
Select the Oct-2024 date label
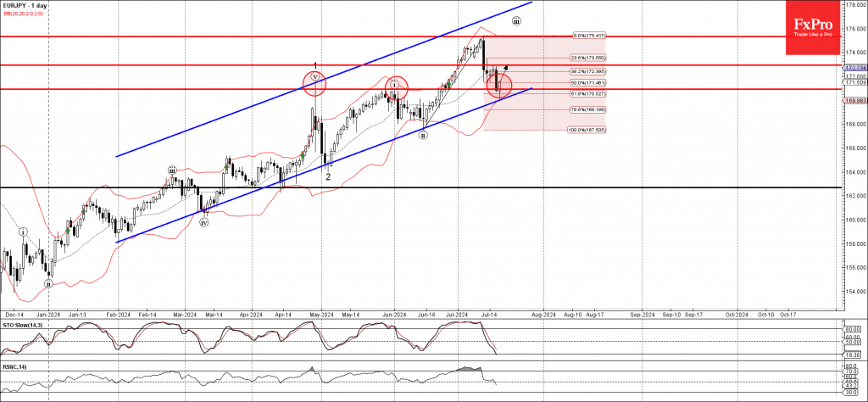click(737, 314)
